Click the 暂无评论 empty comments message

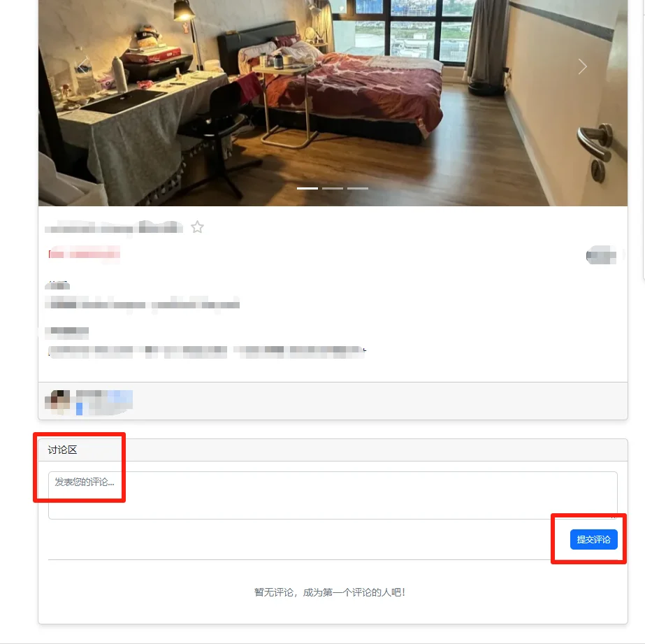[330, 592]
